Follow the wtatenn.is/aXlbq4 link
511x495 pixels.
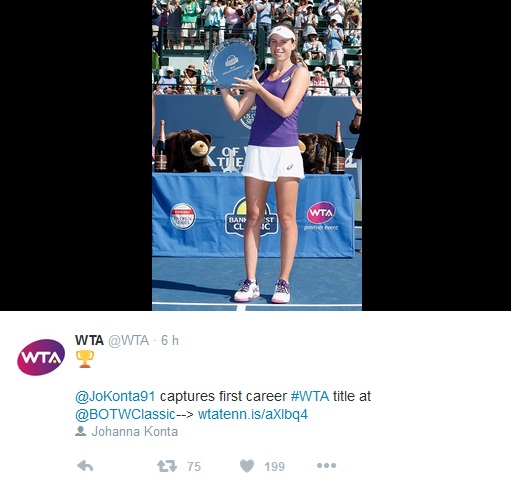(253, 414)
